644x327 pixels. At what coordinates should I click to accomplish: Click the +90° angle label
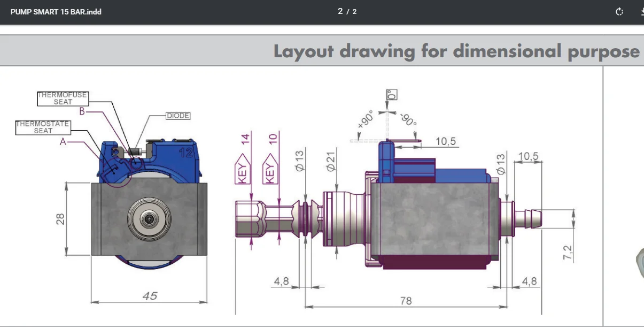tap(367, 119)
